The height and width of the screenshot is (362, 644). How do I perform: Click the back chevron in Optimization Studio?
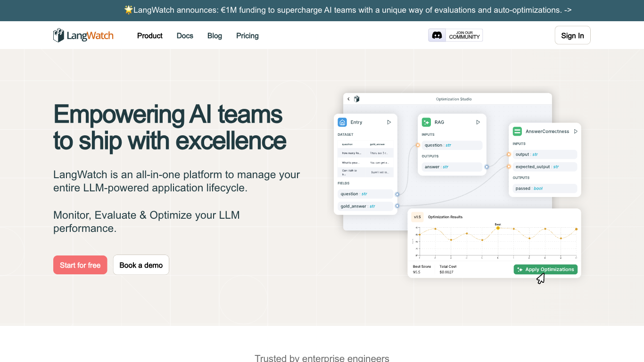pyautogui.click(x=349, y=99)
